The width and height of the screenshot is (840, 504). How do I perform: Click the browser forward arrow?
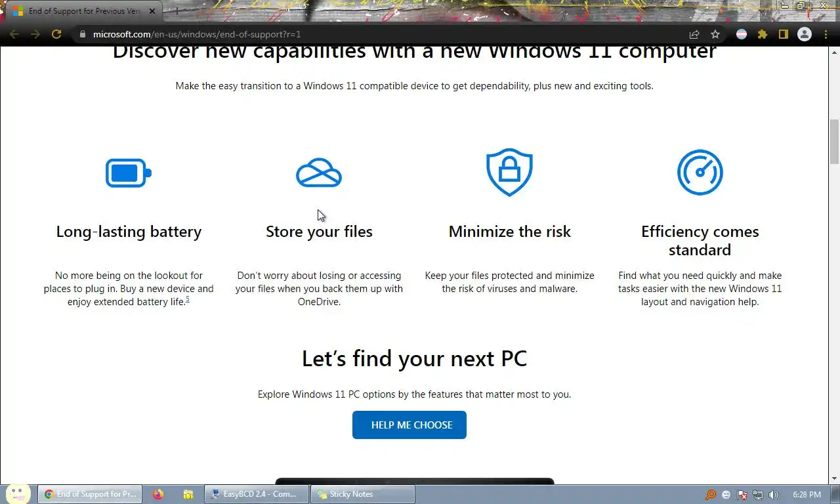35,34
